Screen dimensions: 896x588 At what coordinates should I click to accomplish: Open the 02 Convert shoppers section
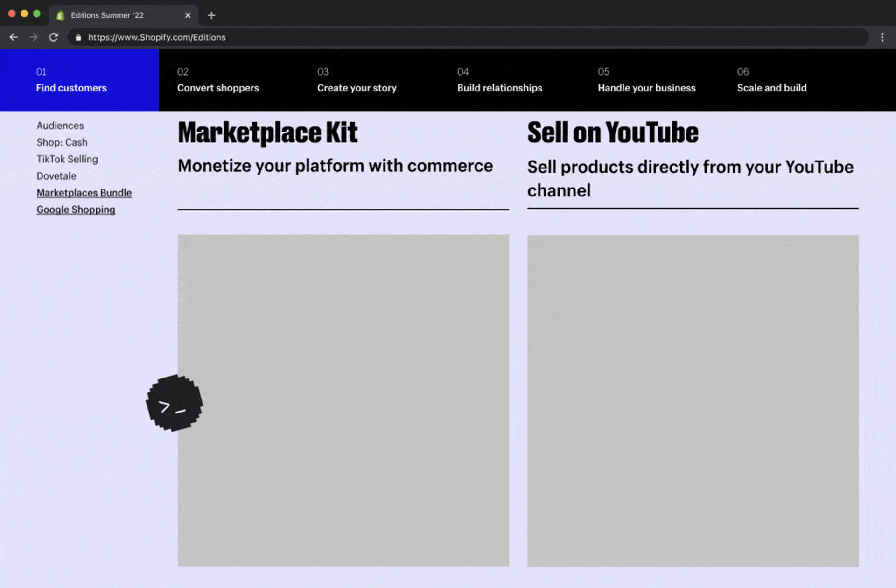[218, 80]
